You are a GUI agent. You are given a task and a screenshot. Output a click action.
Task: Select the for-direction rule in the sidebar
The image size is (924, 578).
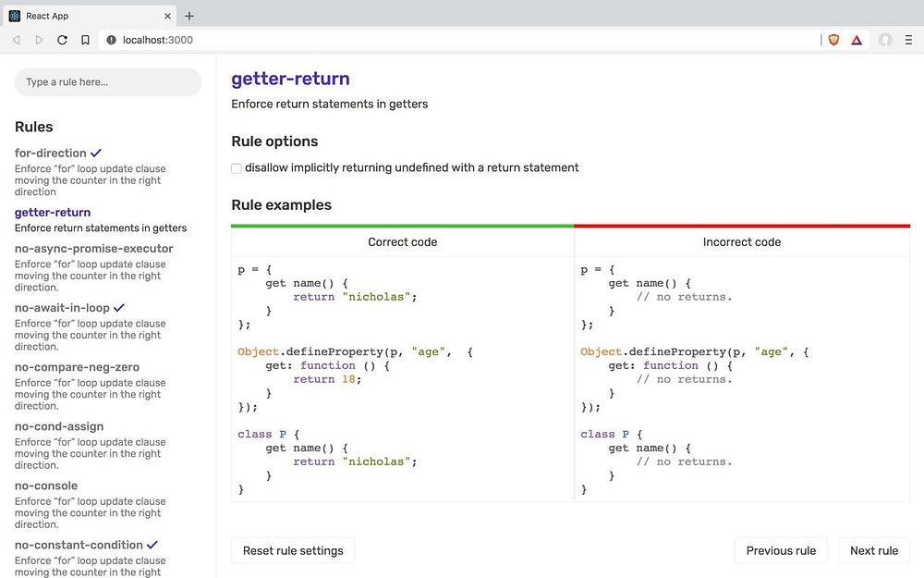[51, 153]
